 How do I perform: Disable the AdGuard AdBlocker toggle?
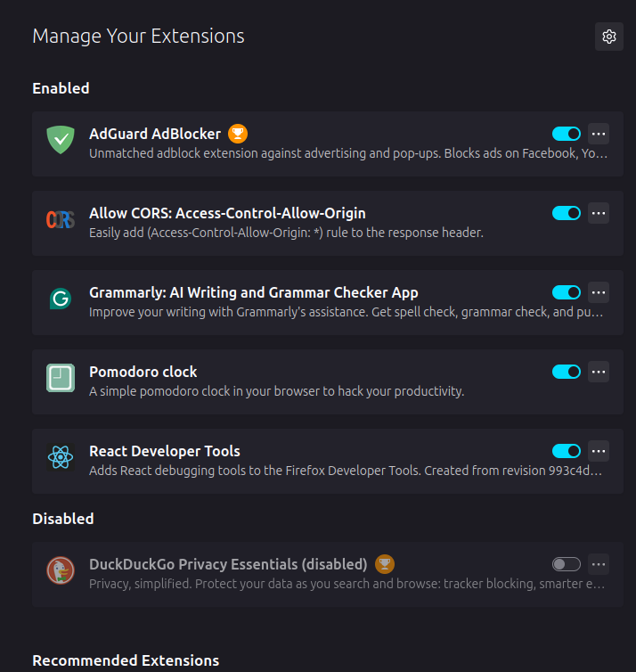pos(567,134)
